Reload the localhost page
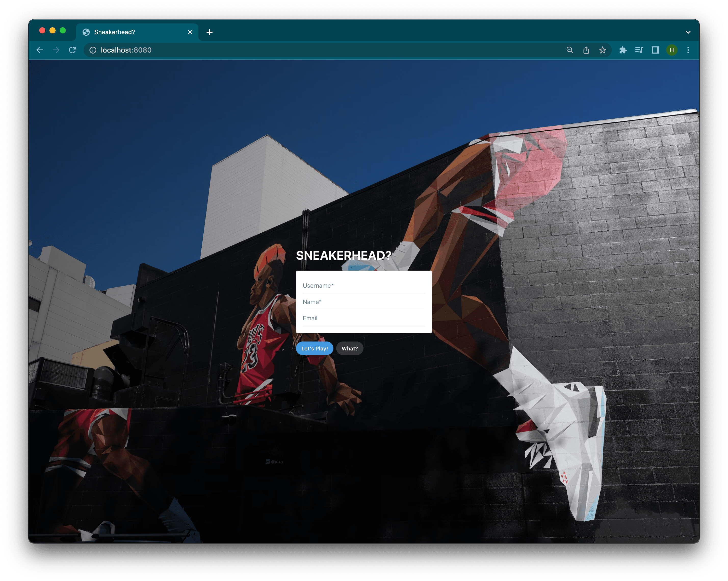Viewport: 728px width, 581px height. tap(73, 50)
